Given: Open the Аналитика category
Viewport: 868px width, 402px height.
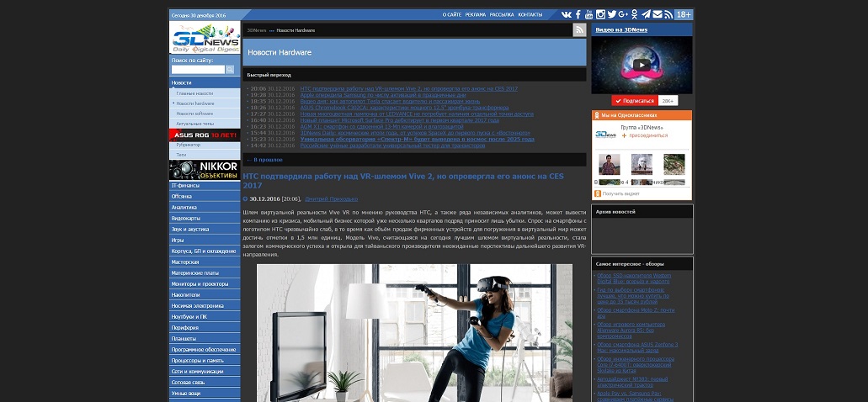Looking at the screenshot, I should point(205,208).
